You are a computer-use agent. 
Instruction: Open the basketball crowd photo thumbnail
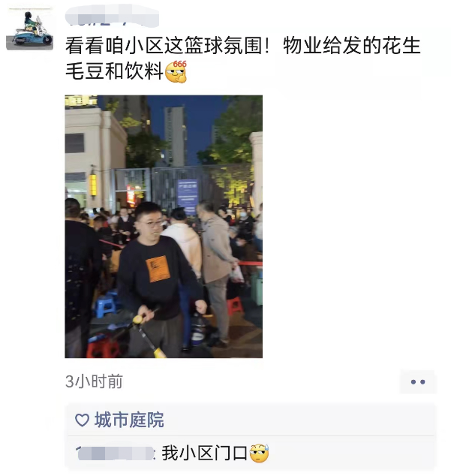click(x=164, y=227)
